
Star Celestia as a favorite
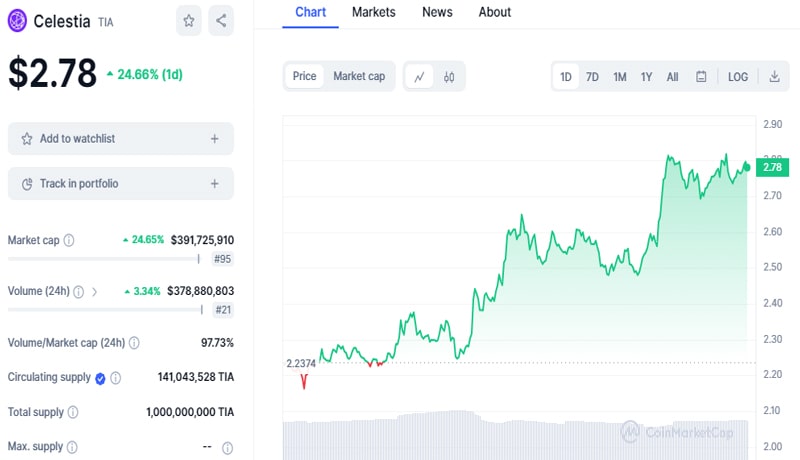[x=189, y=20]
